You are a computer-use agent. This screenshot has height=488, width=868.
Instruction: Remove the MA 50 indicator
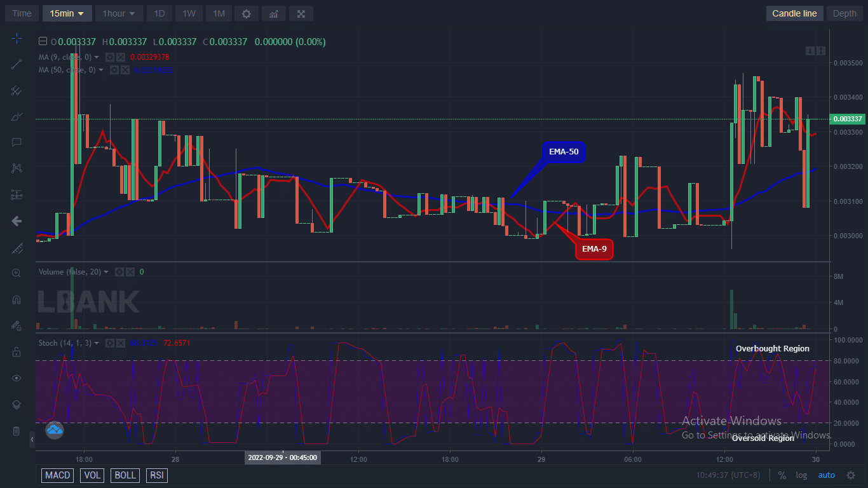coord(125,70)
